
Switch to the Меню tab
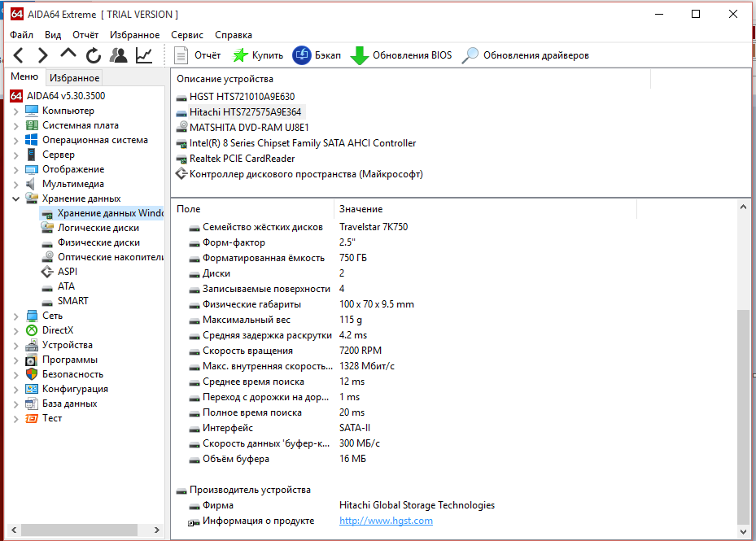(x=24, y=76)
